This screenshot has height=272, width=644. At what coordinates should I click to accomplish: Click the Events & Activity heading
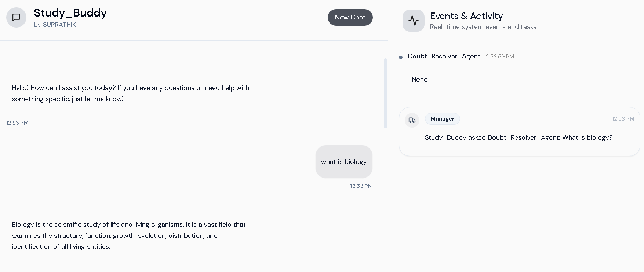pyautogui.click(x=466, y=16)
